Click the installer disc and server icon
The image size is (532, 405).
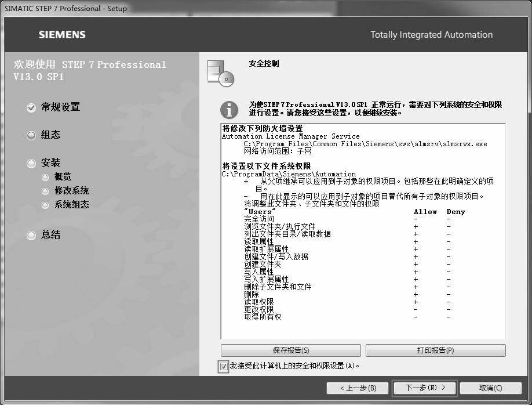(x=221, y=73)
